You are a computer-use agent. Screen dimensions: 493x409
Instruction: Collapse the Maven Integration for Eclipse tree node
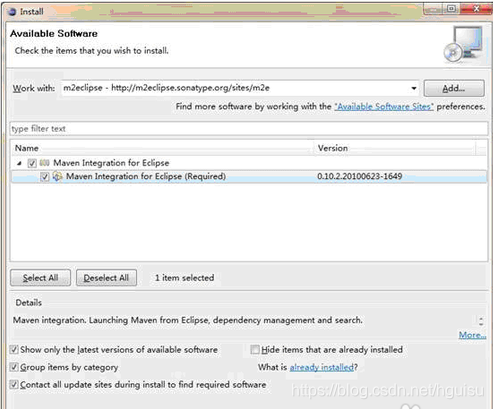[x=20, y=163]
